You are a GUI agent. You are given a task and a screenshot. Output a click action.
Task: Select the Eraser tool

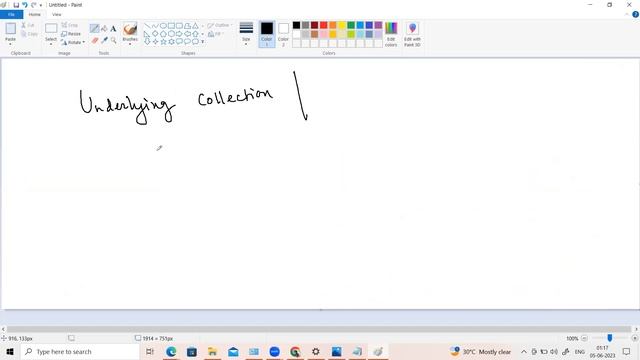click(95, 40)
